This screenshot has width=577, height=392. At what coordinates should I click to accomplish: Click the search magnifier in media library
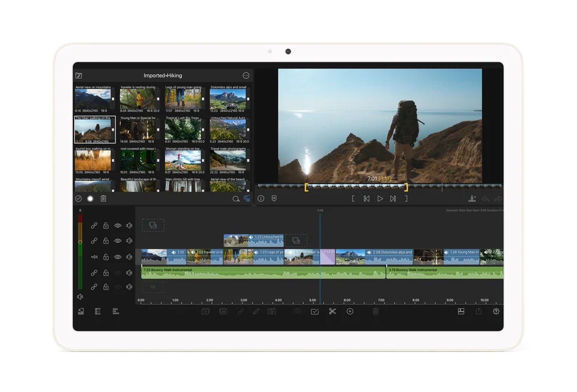coord(235,199)
